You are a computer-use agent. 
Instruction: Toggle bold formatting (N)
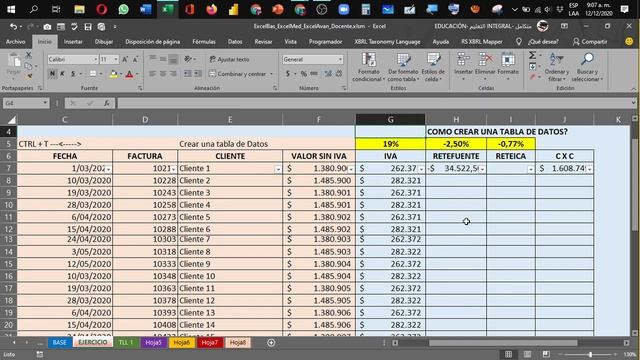coord(52,74)
